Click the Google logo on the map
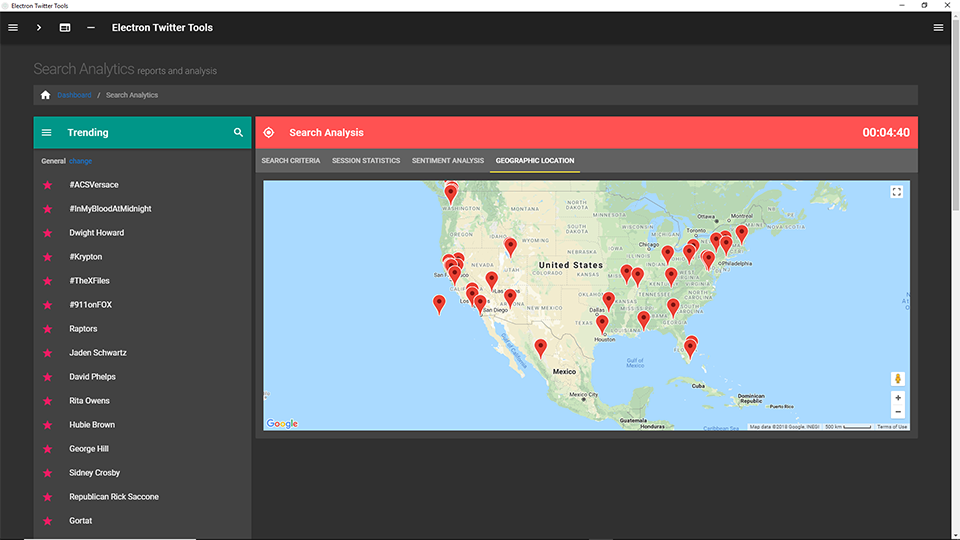960x540 pixels. click(x=282, y=424)
